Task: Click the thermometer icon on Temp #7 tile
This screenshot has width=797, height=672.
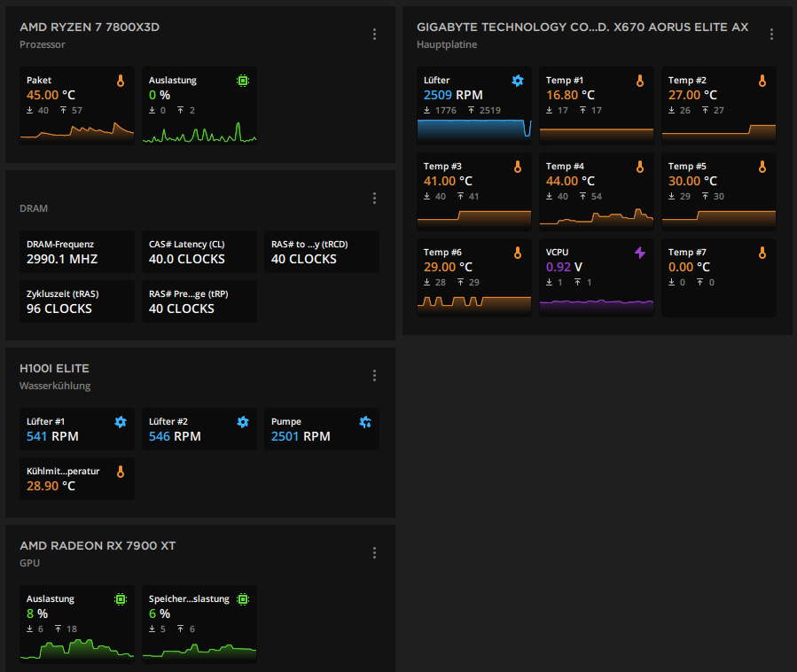Action: click(762, 252)
